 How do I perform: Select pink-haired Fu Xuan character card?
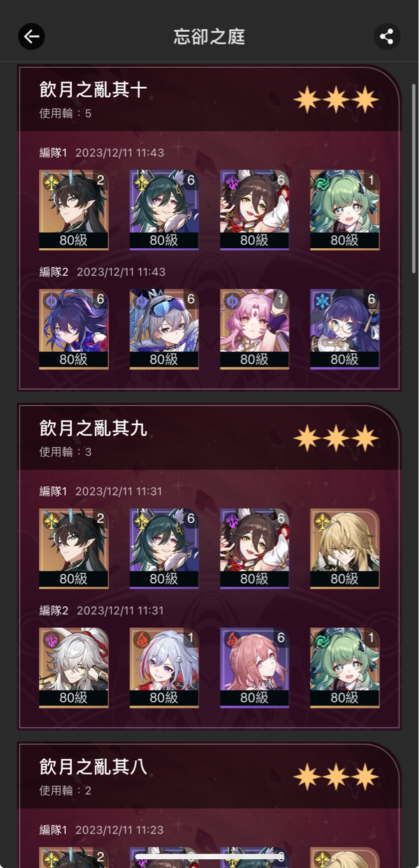(254, 329)
